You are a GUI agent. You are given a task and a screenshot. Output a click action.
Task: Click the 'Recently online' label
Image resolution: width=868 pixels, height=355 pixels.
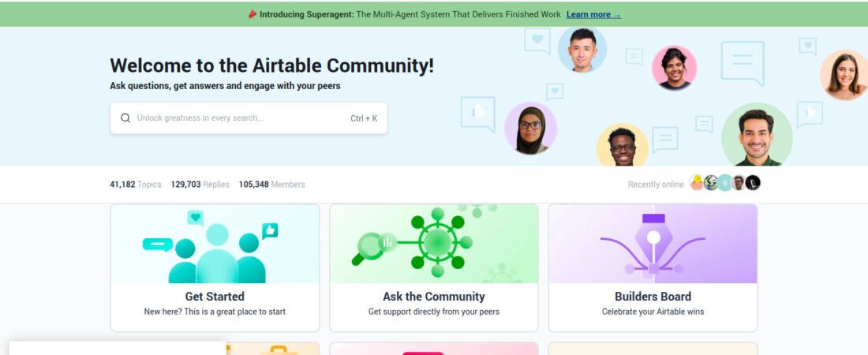[x=656, y=185]
